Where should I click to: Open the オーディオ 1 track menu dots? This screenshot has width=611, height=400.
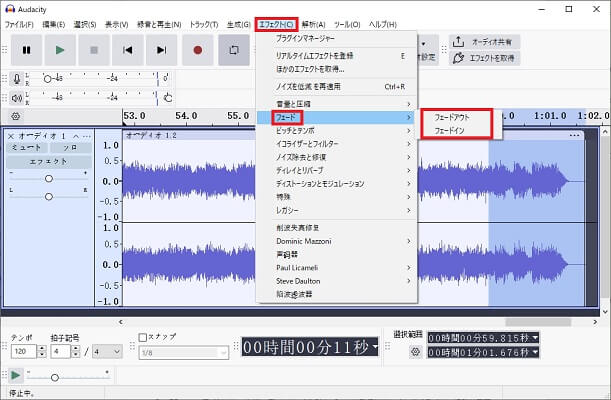[x=87, y=136]
